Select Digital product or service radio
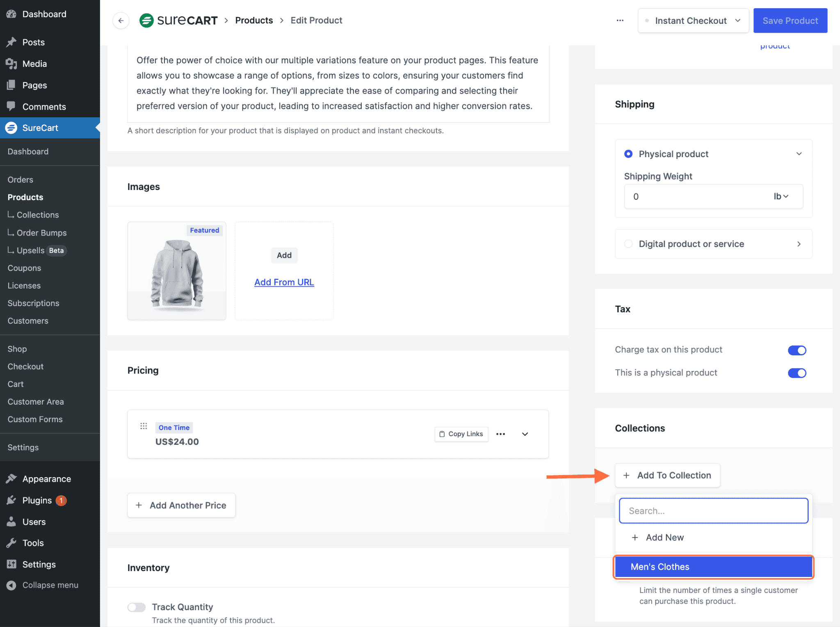The width and height of the screenshot is (840, 627). tap(628, 244)
